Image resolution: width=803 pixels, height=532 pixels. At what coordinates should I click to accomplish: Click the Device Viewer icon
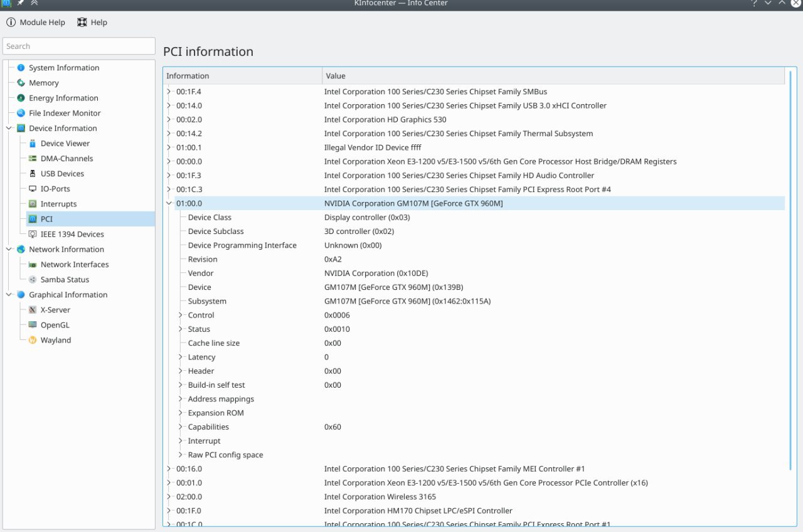coord(33,144)
